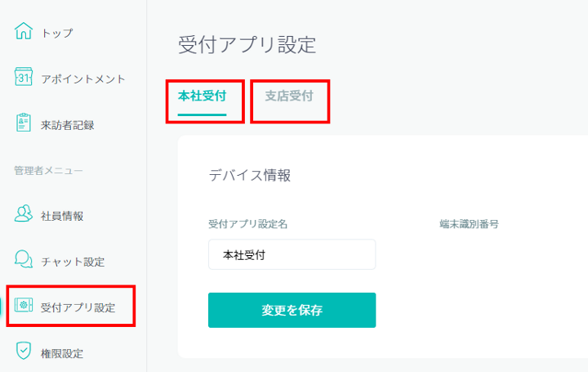Image resolution: width=588 pixels, height=372 pixels.
Task: Click the home icon beside トップ
Action: (24, 32)
